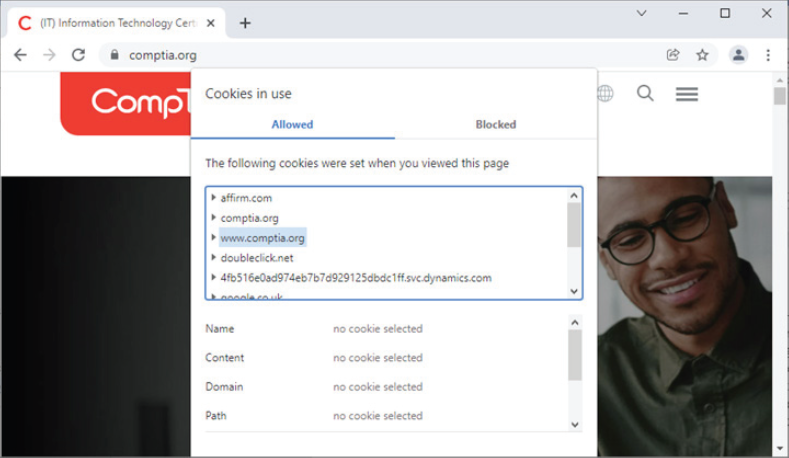Expand the www.comptia.org cookie entry
Viewport: 789px width, 458px height.
pos(213,237)
